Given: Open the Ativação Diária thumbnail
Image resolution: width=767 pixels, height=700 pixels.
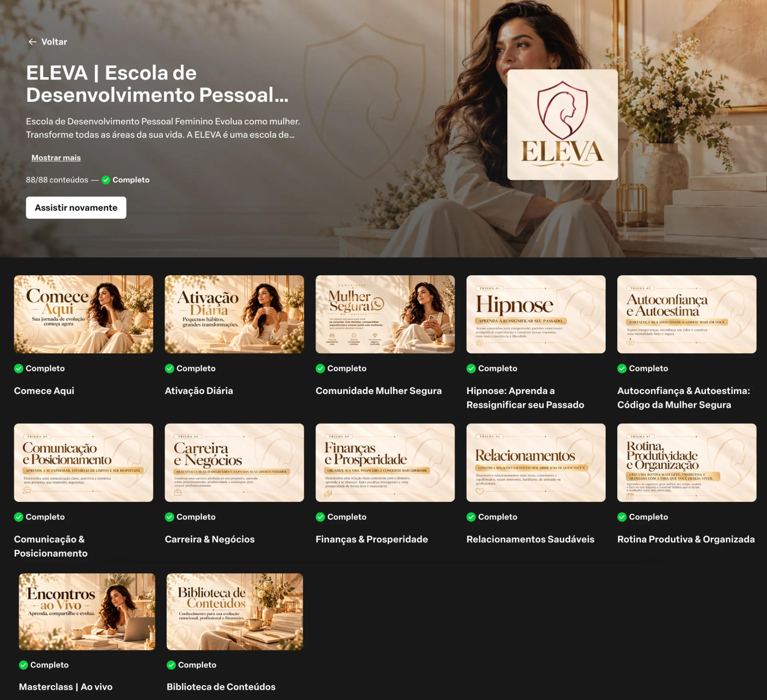Looking at the screenshot, I should click(x=234, y=314).
